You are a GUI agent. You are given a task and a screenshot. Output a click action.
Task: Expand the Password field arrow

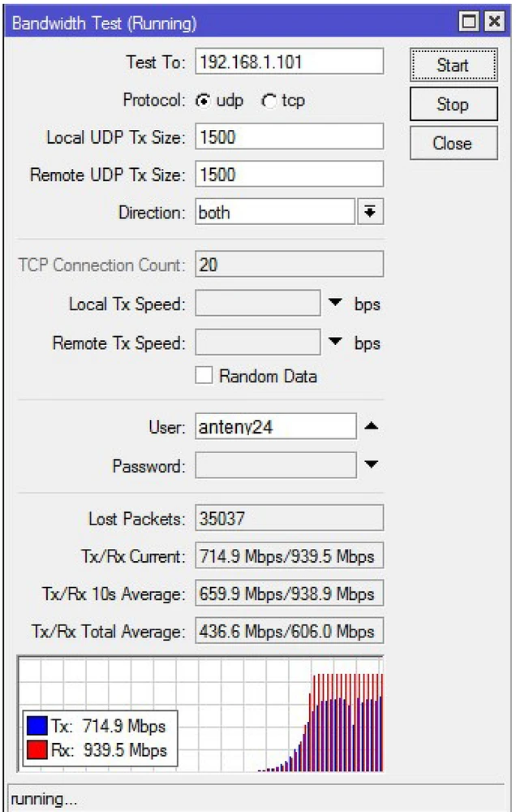pyautogui.click(x=371, y=465)
